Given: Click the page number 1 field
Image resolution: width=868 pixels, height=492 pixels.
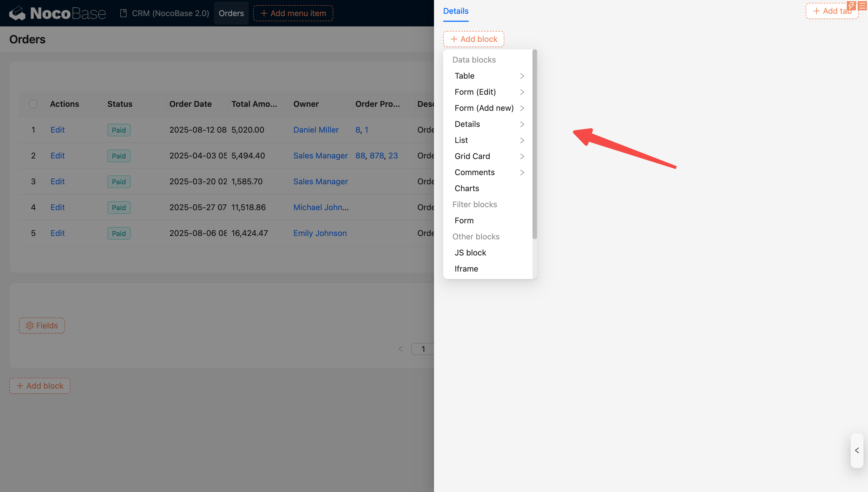Looking at the screenshot, I should pos(423,349).
